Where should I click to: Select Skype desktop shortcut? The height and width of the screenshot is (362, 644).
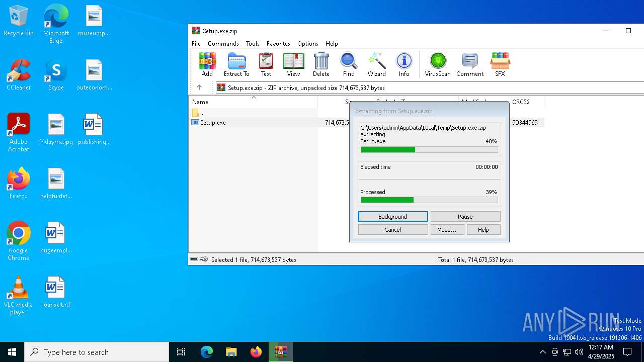point(56,75)
